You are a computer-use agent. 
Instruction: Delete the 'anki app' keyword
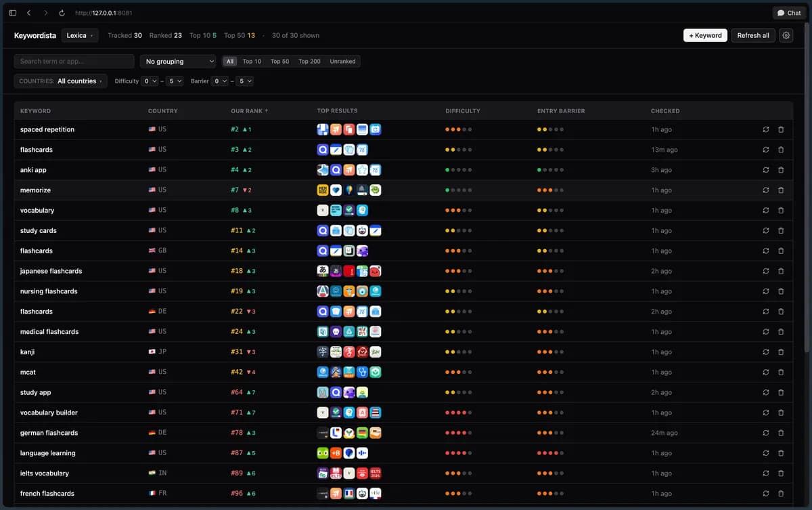[781, 170]
